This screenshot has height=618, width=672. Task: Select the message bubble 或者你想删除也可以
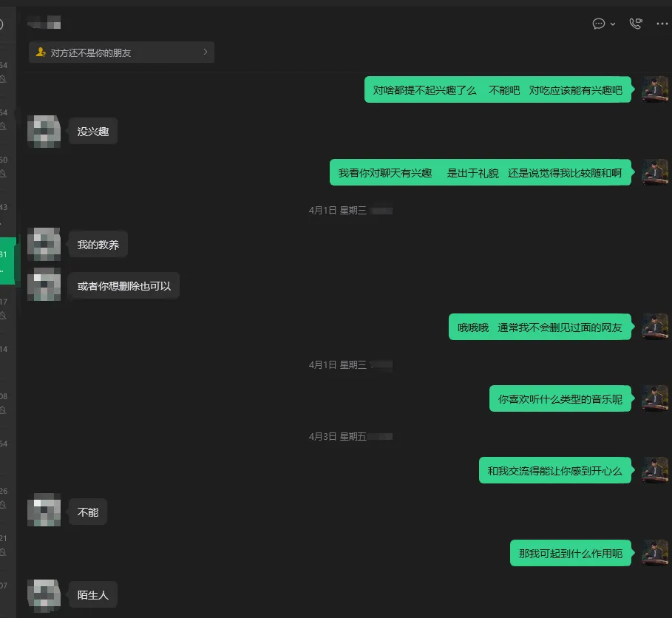coord(124,286)
